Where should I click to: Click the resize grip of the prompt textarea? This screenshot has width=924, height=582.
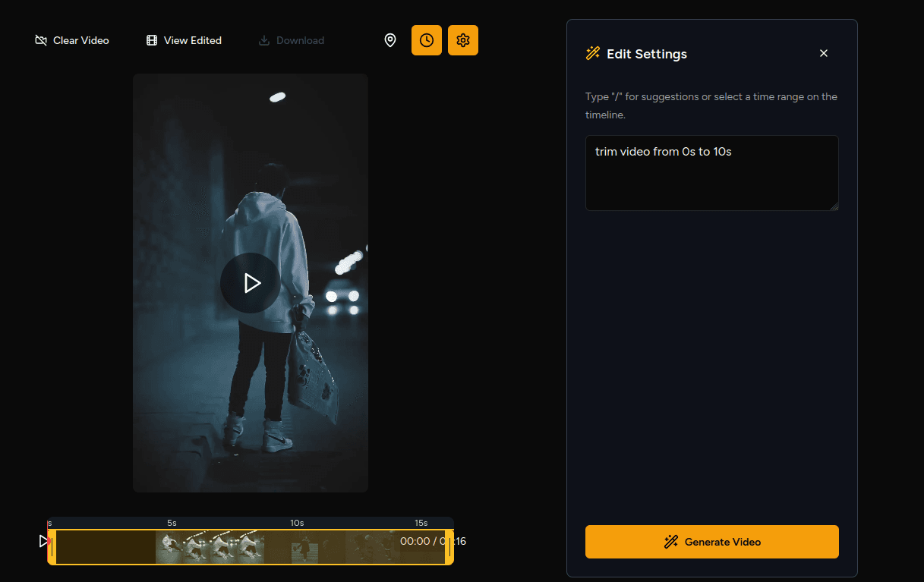click(834, 206)
